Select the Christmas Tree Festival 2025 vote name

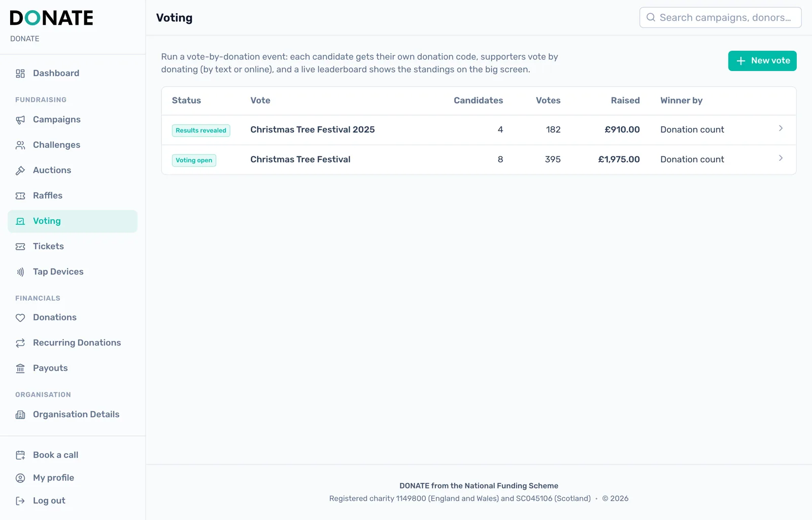pyautogui.click(x=313, y=130)
